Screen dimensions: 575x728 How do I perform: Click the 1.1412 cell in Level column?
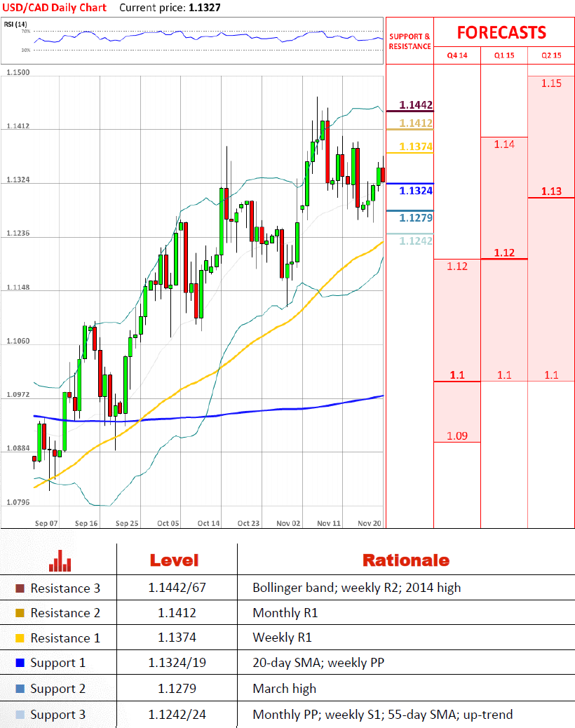pyautogui.click(x=177, y=613)
